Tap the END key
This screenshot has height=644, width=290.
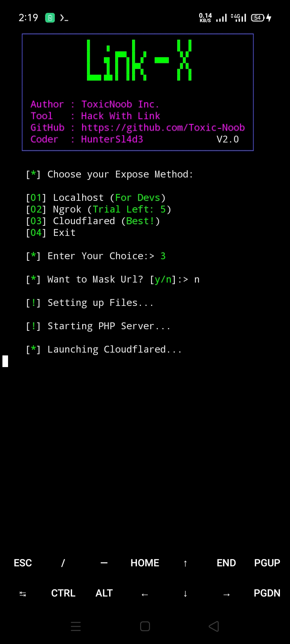click(x=226, y=563)
